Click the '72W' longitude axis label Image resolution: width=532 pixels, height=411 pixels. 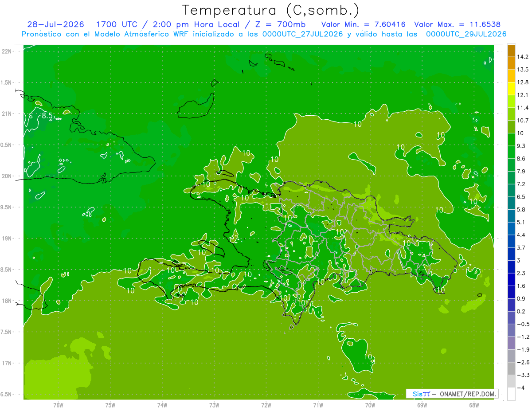click(x=266, y=405)
